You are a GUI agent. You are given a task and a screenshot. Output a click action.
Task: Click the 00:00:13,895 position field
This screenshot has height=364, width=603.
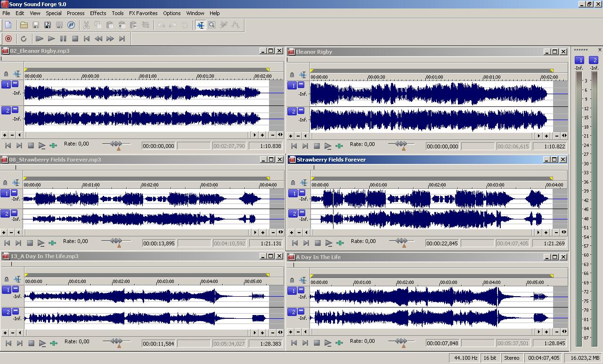(158, 243)
